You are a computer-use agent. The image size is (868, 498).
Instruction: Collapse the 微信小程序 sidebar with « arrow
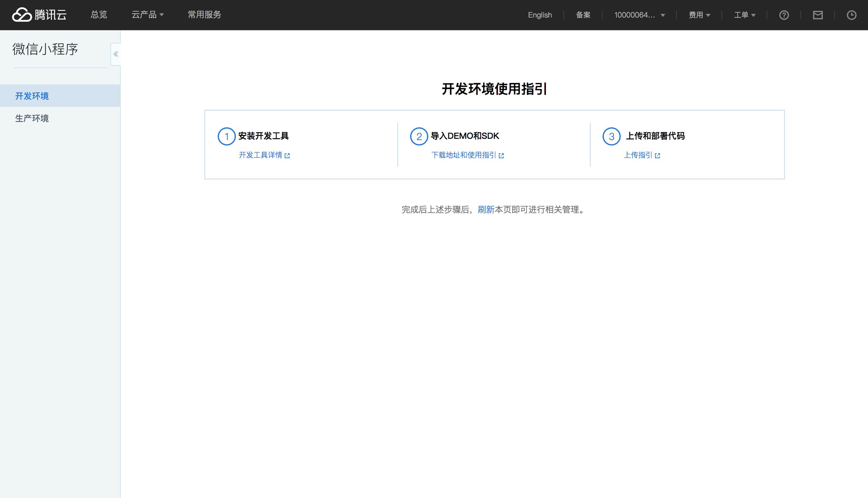point(115,53)
